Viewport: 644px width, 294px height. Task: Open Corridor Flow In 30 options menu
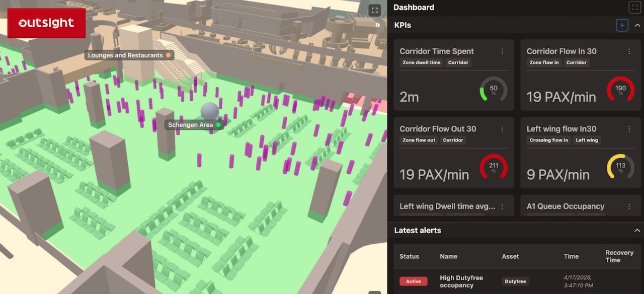629,51
